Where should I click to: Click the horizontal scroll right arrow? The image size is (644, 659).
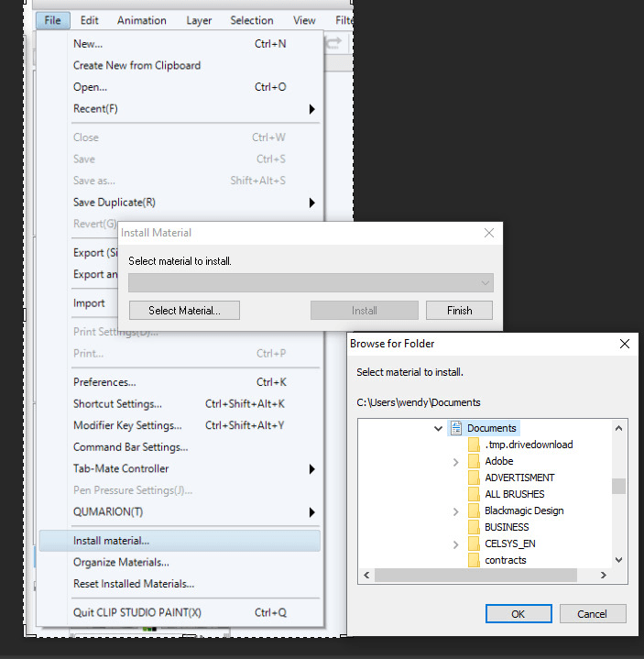coord(604,575)
